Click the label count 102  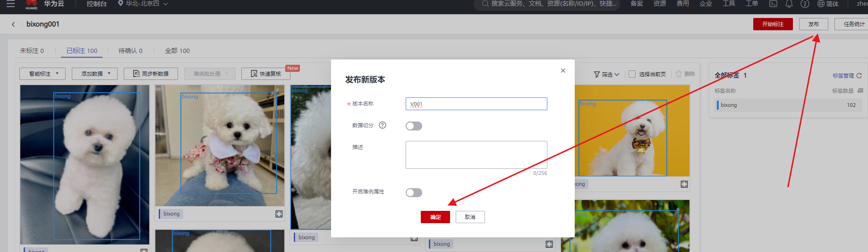tap(851, 105)
